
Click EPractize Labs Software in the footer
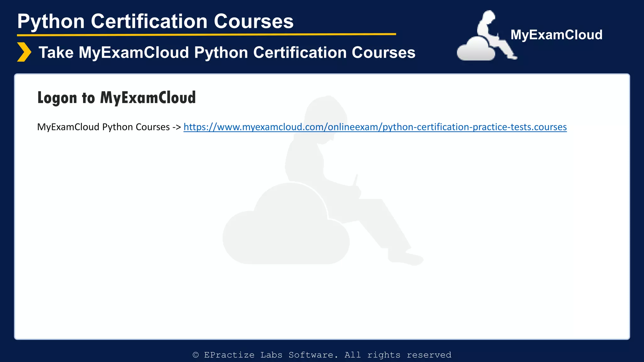click(x=271, y=355)
